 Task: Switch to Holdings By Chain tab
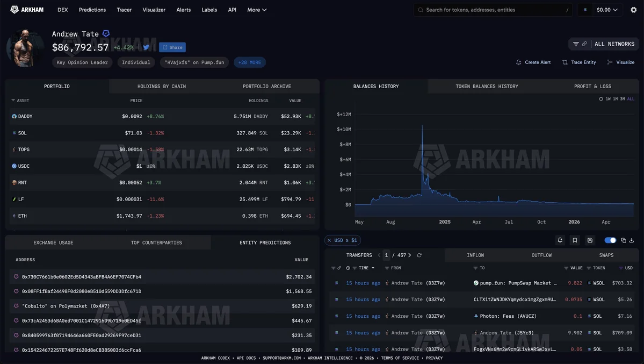162,87
